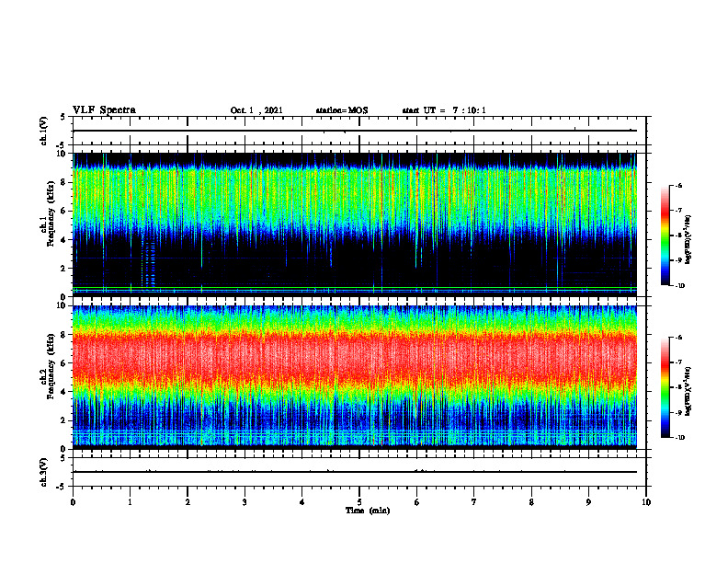Click the "-6" label on ch.1 colorbar

pyautogui.click(x=679, y=185)
